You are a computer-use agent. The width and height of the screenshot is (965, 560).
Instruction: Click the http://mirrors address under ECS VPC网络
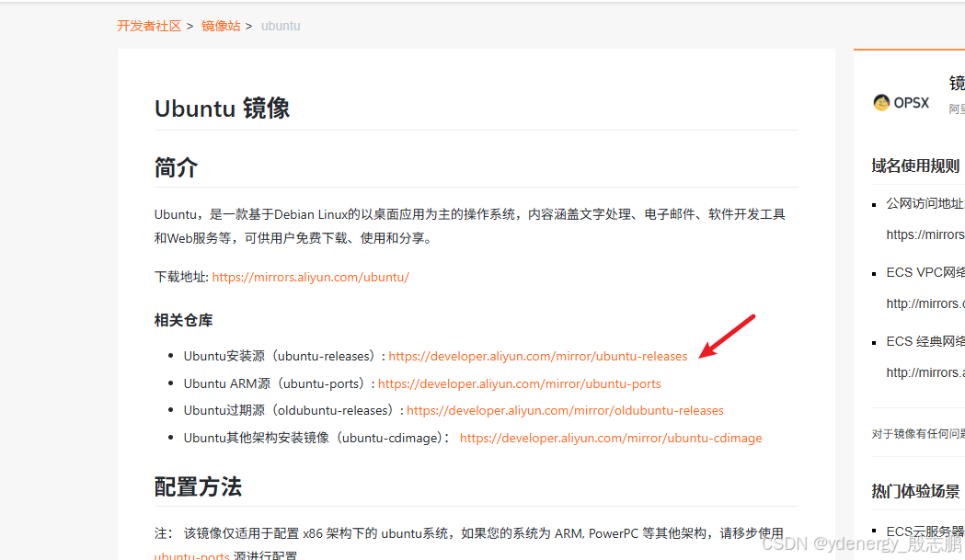coord(925,303)
